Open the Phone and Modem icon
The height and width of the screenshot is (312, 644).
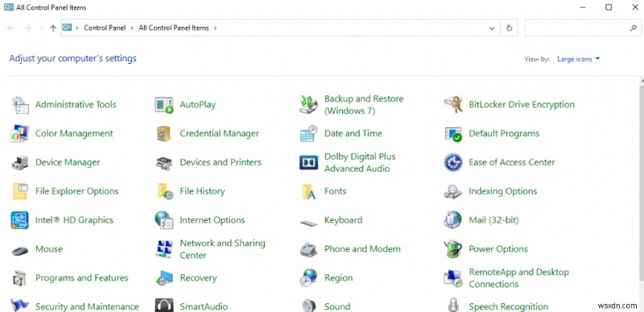(x=309, y=249)
